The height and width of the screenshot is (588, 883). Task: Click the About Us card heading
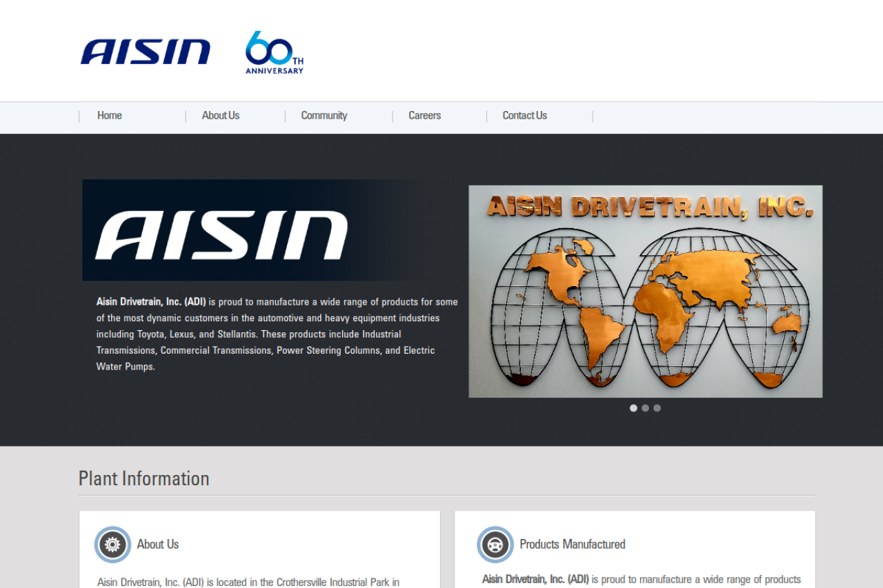click(x=158, y=545)
